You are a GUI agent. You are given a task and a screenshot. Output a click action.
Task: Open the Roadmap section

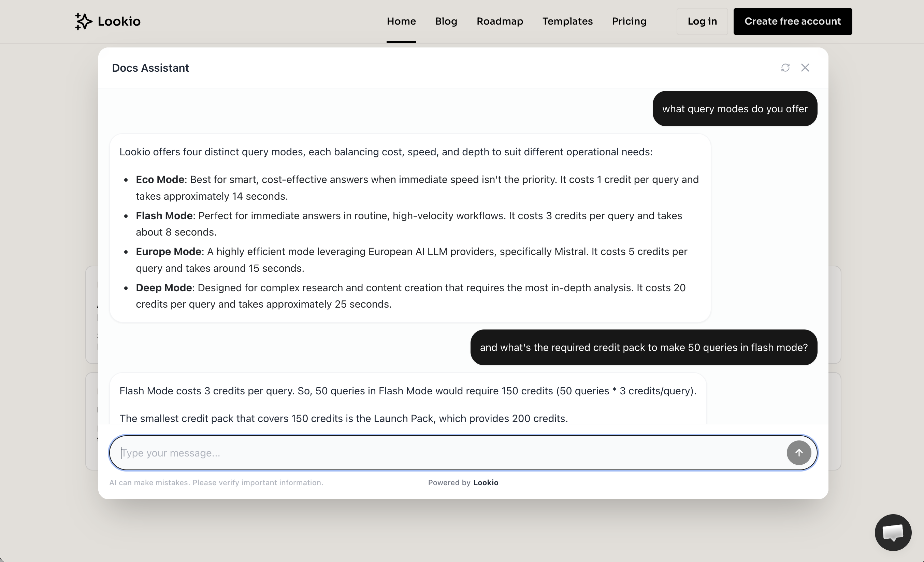pos(500,22)
